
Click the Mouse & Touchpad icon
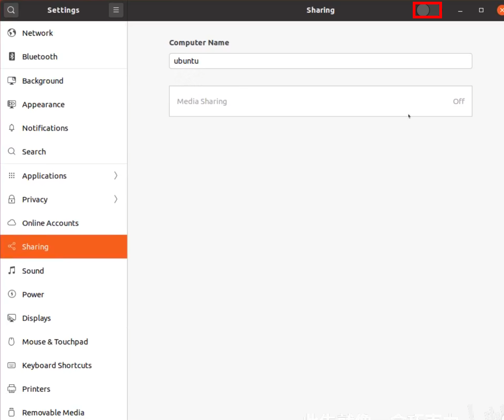(x=12, y=341)
